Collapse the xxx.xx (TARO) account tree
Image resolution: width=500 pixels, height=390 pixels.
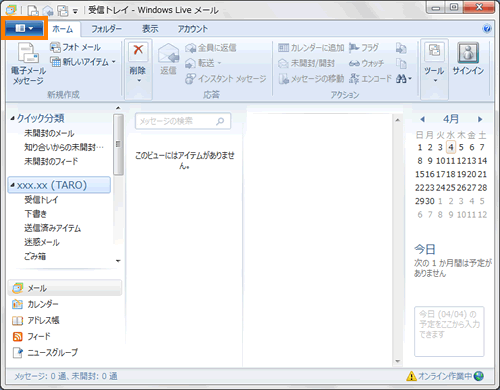click(12, 185)
